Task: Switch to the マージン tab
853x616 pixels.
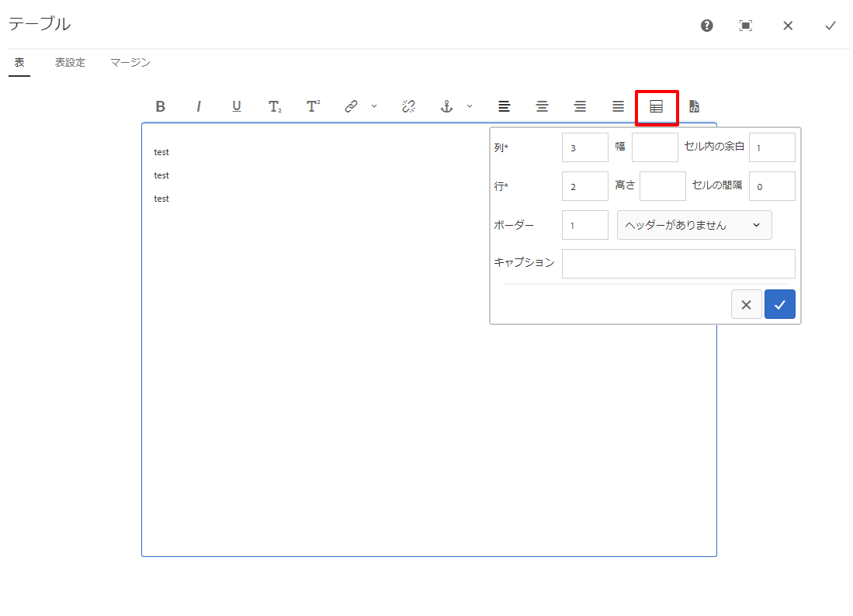Action: pos(129,62)
